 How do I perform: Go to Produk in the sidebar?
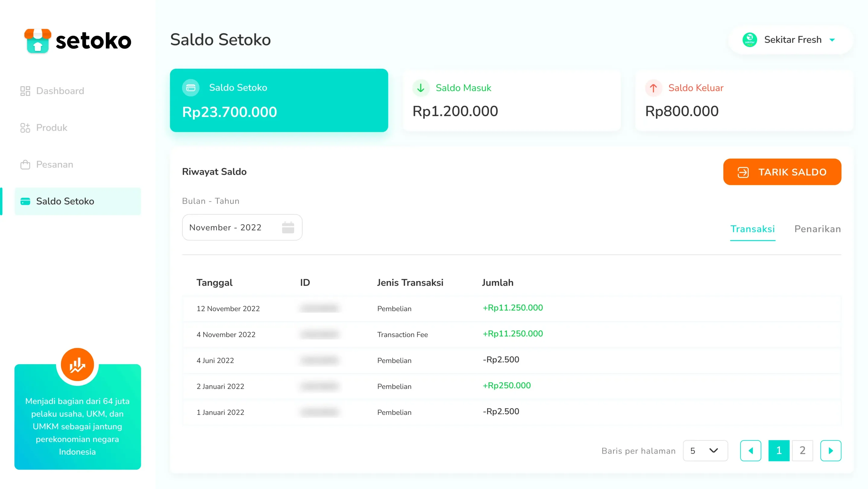(44, 128)
